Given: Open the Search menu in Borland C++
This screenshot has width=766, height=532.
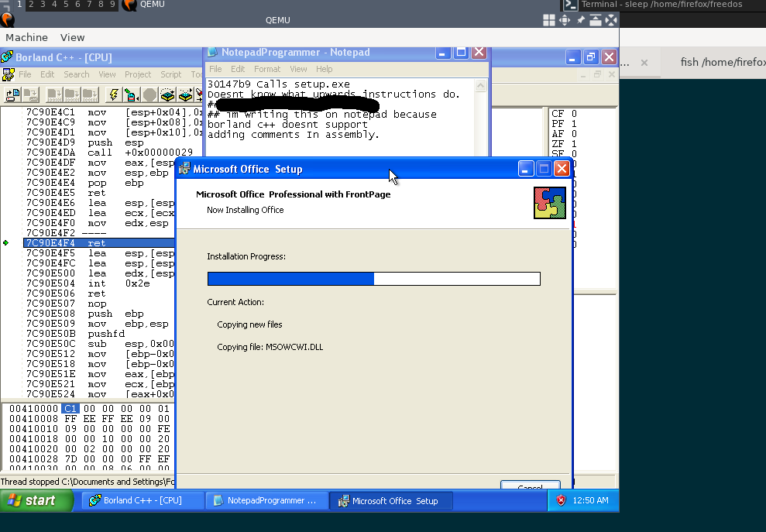Looking at the screenshot, I should click(77, 74).
